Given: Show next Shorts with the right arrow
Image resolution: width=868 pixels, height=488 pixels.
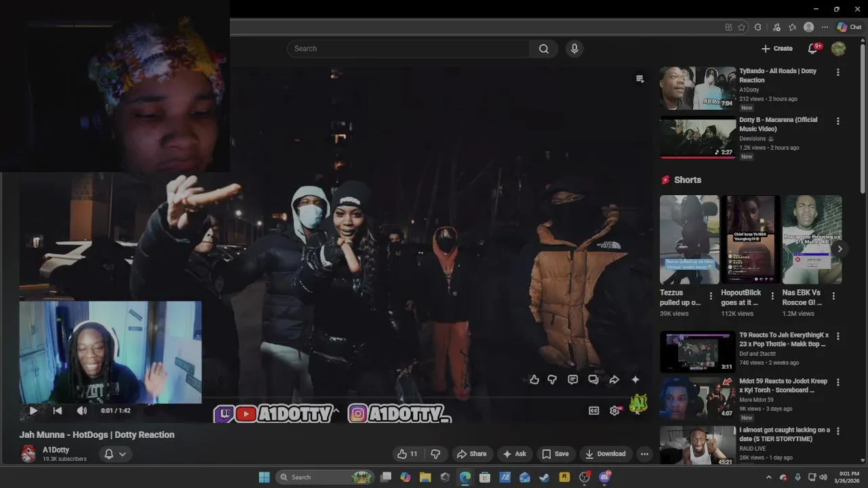Looking at the screenshot, I should pos(840,249).
